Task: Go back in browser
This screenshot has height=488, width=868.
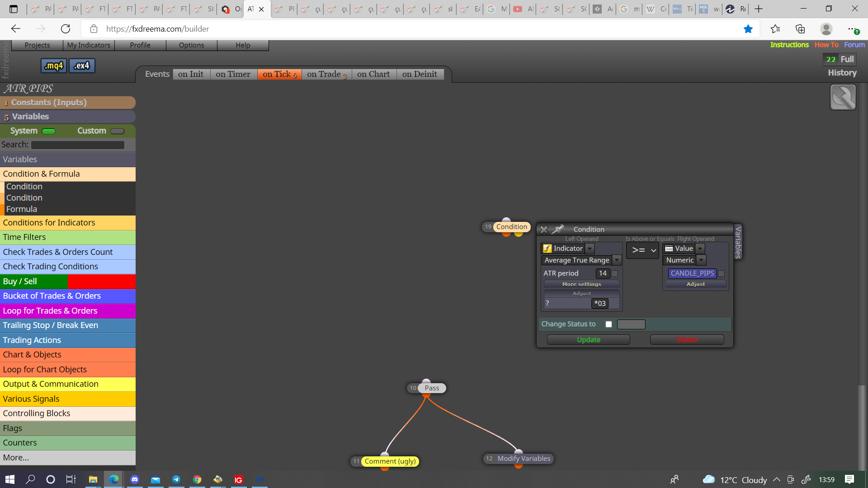Action: [x=16, y=29]
